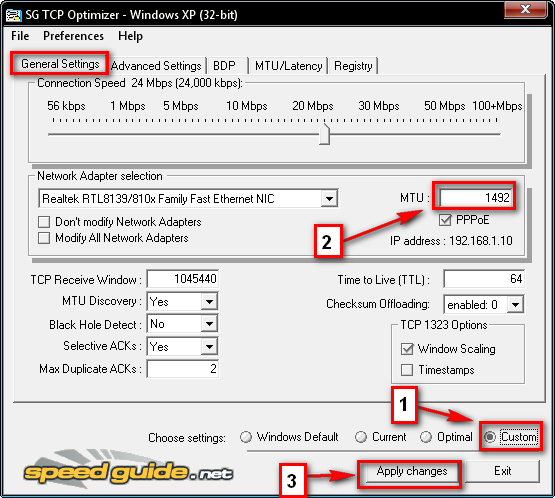The height and width of the screenshot is (498, 555).
Task: Open the File menu
Action: (x=20, y=36)
